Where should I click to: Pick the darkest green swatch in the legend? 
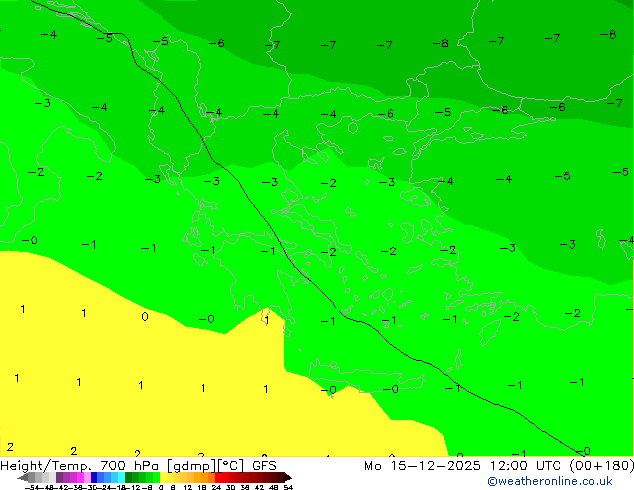[128, 477]
